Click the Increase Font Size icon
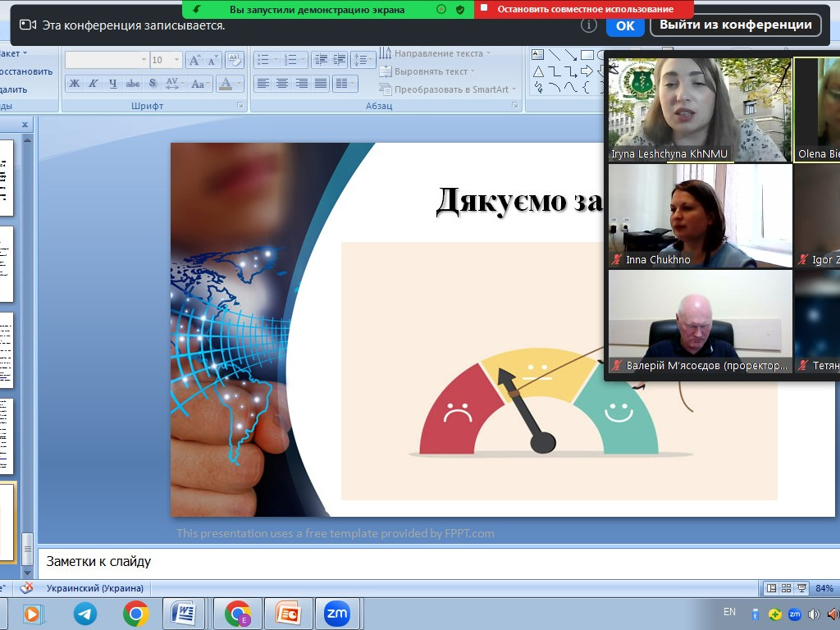The width and height of the screenshot is (840, 630). (x=194, y=60)
